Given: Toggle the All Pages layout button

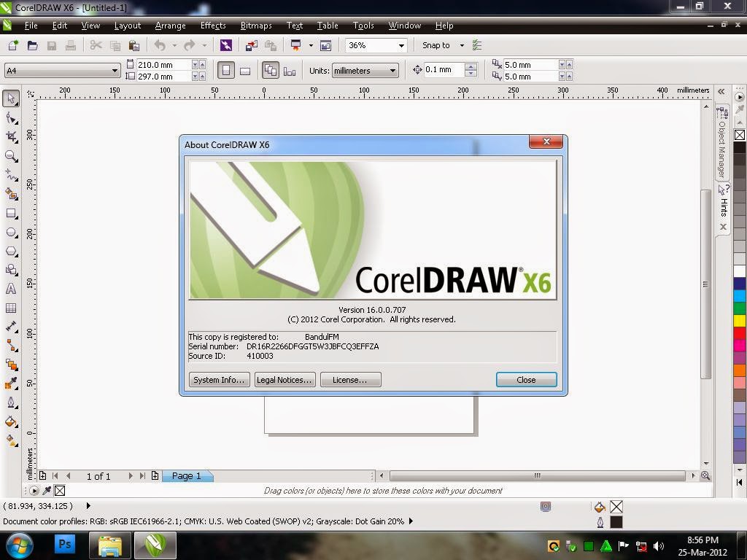Looking at the screenshot, I should [x=271, y=71].
